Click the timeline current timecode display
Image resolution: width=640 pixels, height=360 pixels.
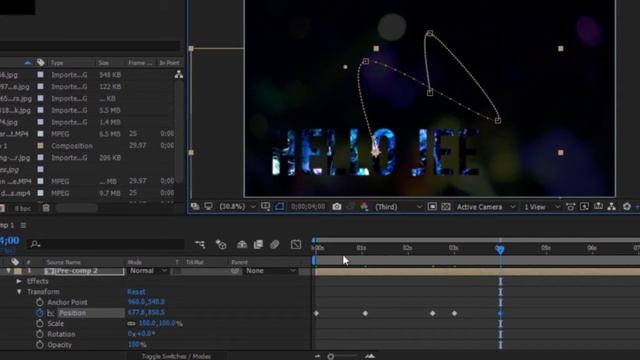coord(9,240)
